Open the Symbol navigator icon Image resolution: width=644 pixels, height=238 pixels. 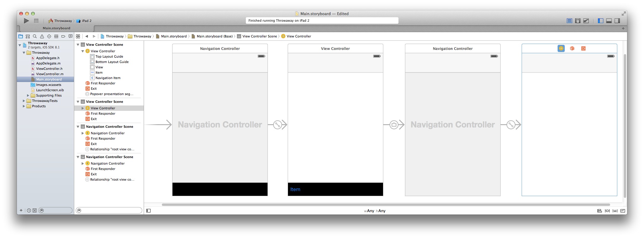(x=28, y=36)
